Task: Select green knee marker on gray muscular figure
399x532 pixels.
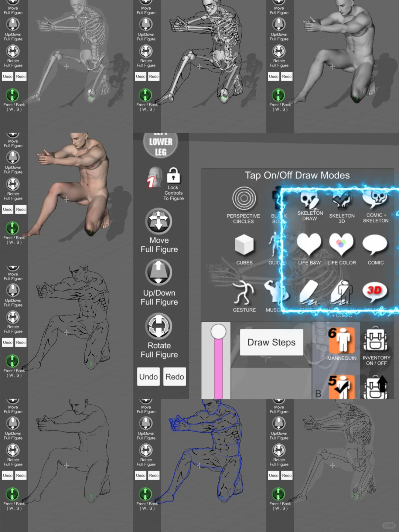Action: click(x=357, y=98)
